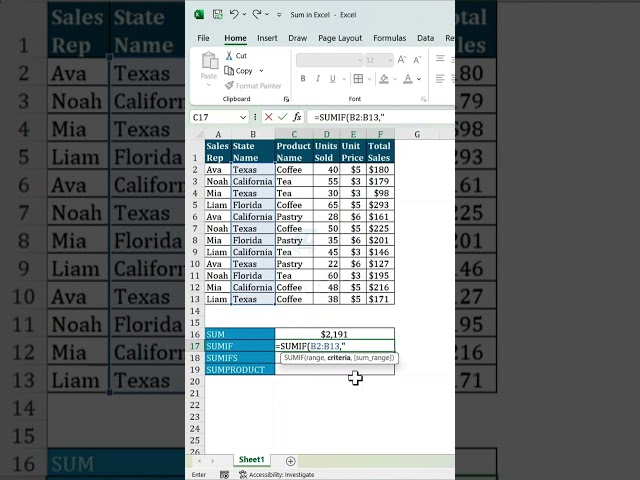Activate the Format Painter brush
This screenshot has height=480, width=640.
pos(253,86)
